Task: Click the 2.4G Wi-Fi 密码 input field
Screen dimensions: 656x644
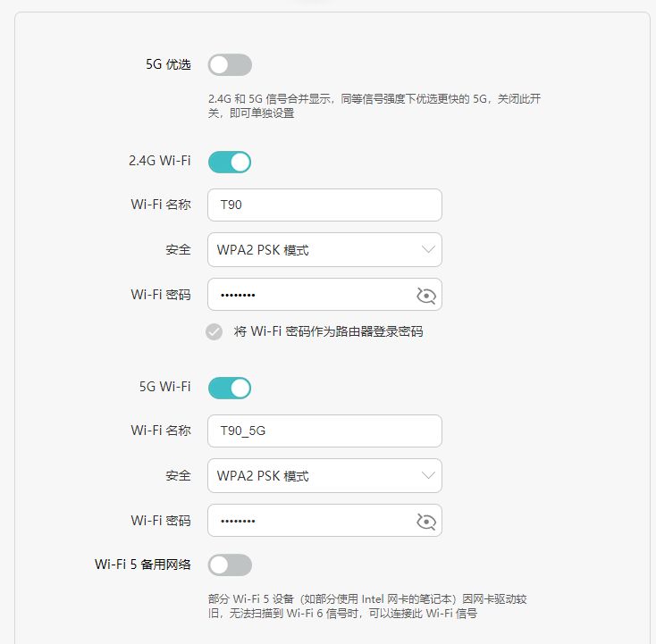Action: coord(308,296)
